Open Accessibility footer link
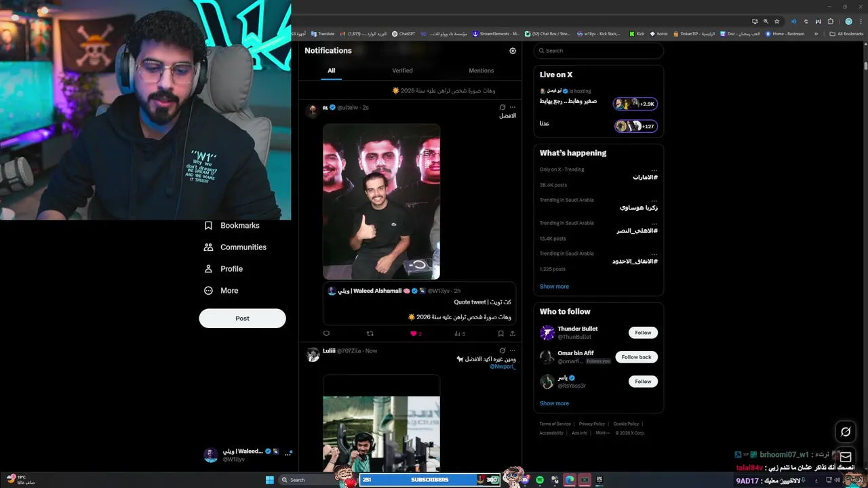The width and height of the screenshot is (868, 488). (x=551, y=433)
